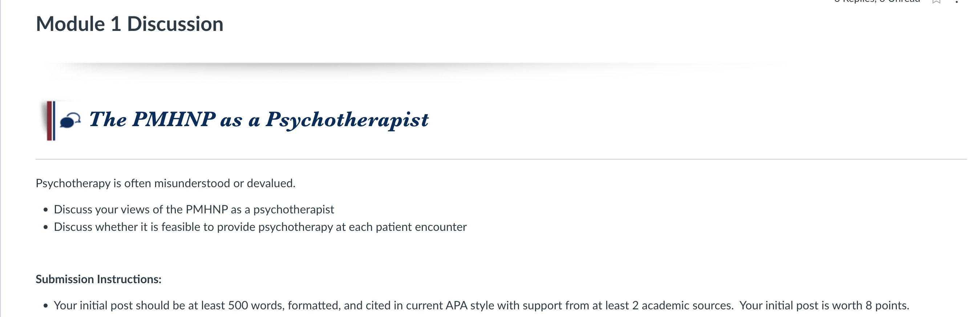Click the Submission Instructions heading
This screenshot has height=317, width=980.
98,279
